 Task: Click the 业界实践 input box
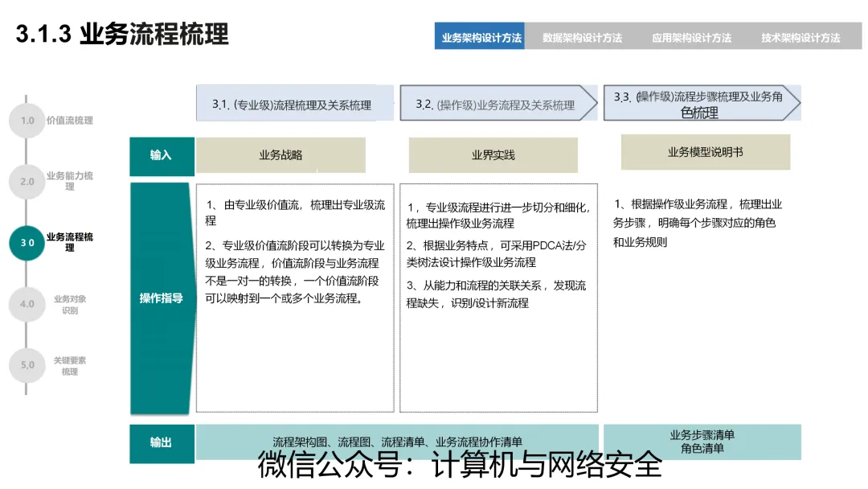click(493, 155)
